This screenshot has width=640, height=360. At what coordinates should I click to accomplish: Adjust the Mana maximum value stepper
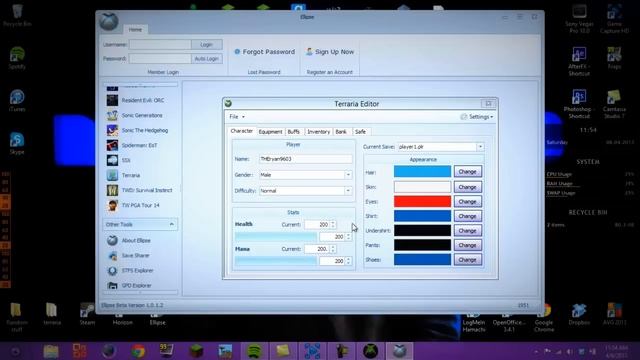coord(348,261)
